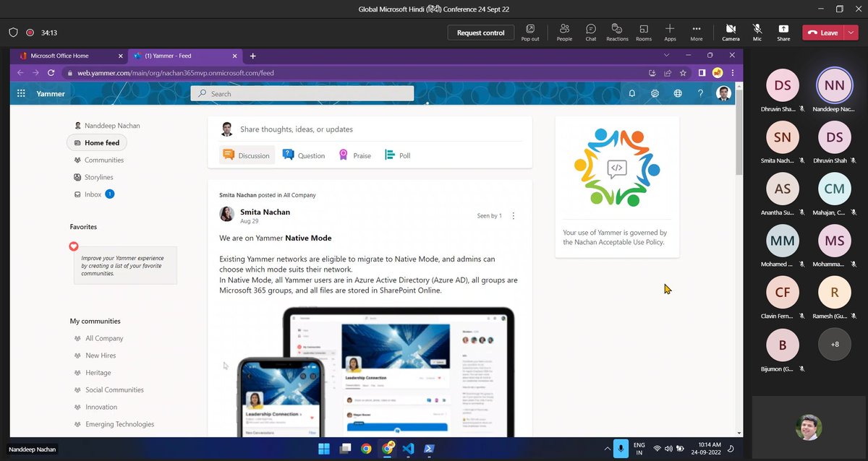Viewport: 868px width, 461px height.
Task: Open Inbox with 1 unread
Action: click(x=94, y=194)
